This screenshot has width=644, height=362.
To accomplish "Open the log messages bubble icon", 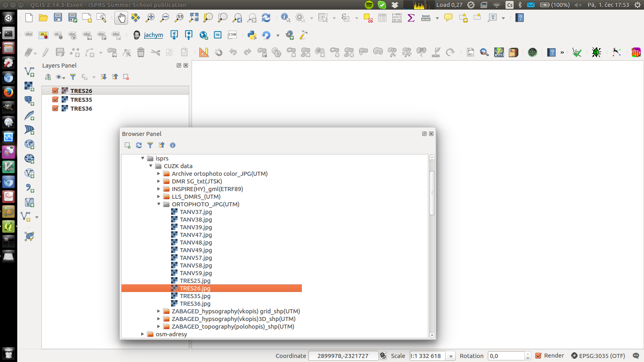I will tap(636, 356).
